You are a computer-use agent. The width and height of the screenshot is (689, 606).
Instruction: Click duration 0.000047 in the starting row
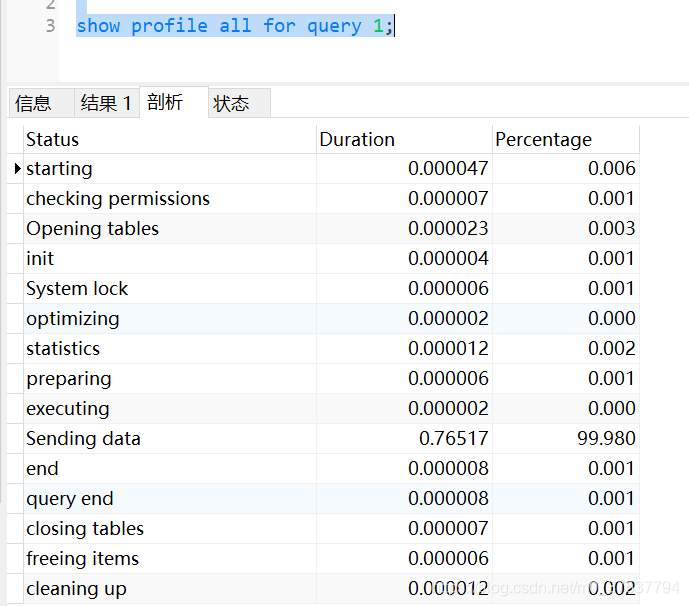[x=448, y=168]
